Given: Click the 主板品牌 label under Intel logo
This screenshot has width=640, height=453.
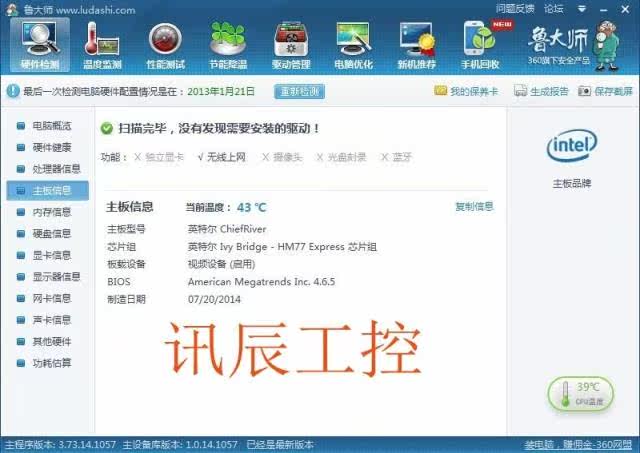Looking at the screenshot, I should tap(572, 183).
